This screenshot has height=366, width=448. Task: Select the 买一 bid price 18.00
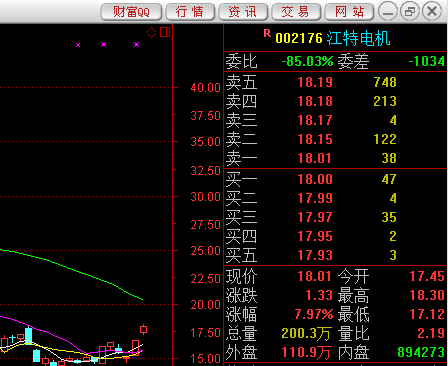[x=315, y=179]
